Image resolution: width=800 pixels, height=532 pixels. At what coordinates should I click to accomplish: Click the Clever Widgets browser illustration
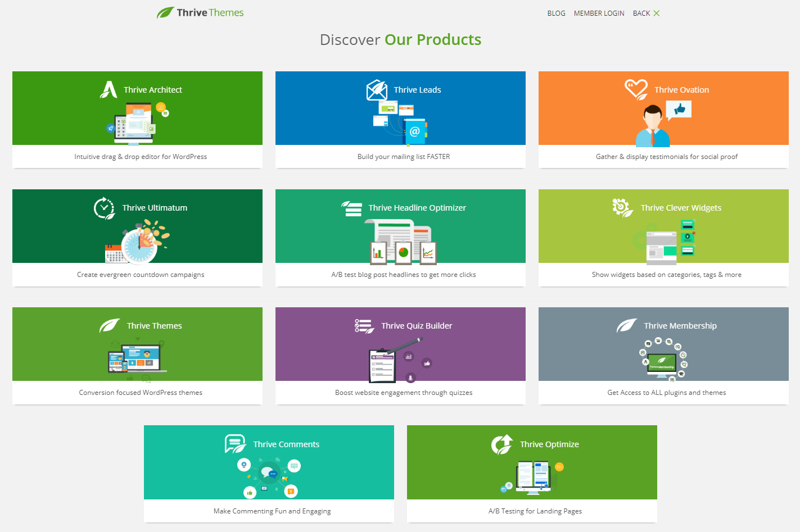[x=665, y=242]
